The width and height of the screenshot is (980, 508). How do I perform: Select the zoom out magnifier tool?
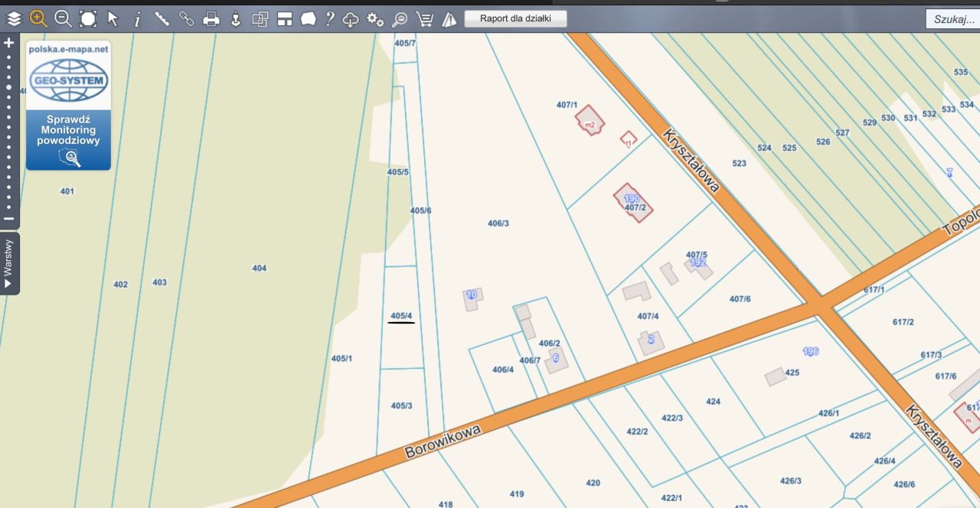tap(64, 18)
